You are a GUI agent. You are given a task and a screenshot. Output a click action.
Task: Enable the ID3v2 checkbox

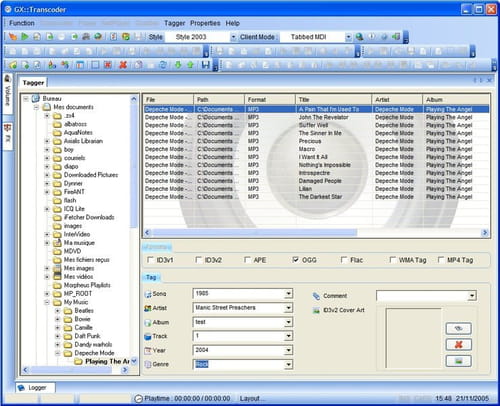point(199,260)
